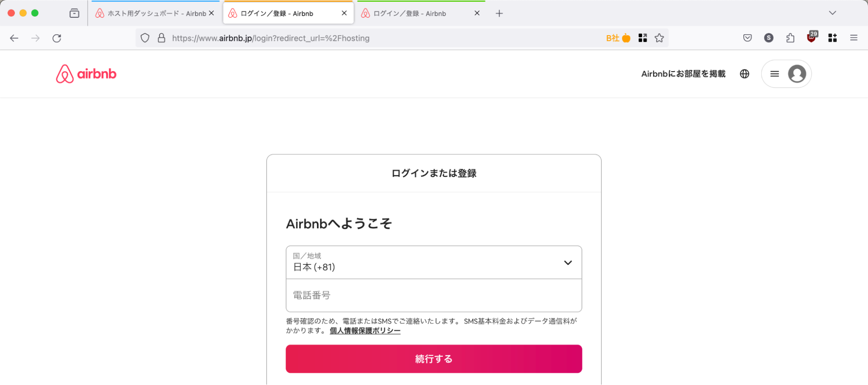Viewport: 868px width, 385px height.
Task: Open a new browser tab
Action: pyautogui.click(x=499, y=13)
